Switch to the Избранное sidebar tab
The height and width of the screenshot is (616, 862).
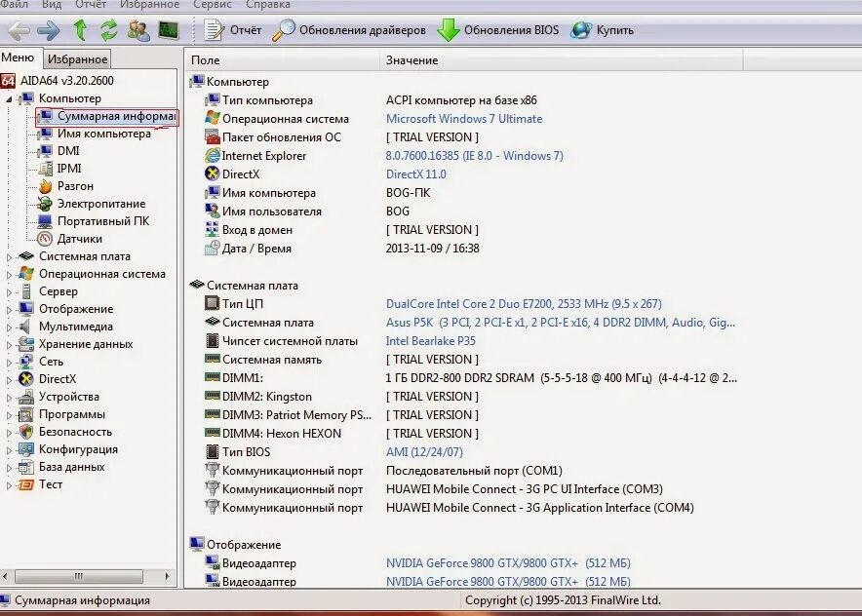click(77, 58)
